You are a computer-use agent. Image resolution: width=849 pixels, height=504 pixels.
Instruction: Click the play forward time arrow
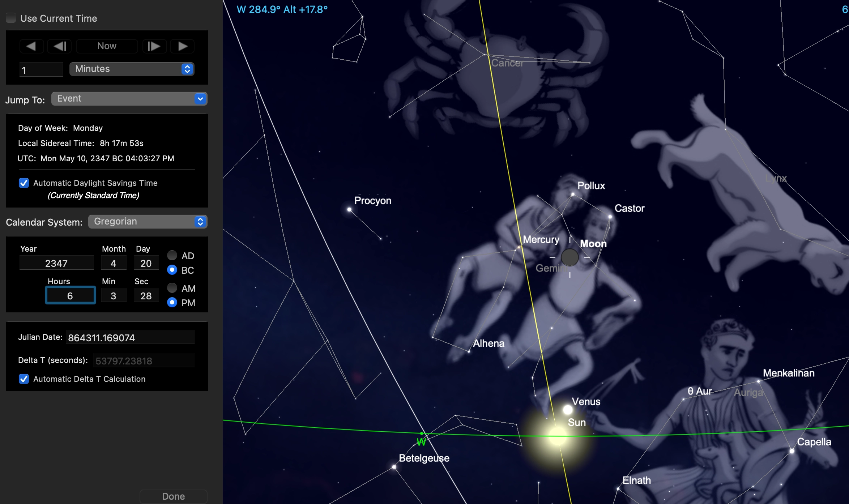tap(183, 46)
